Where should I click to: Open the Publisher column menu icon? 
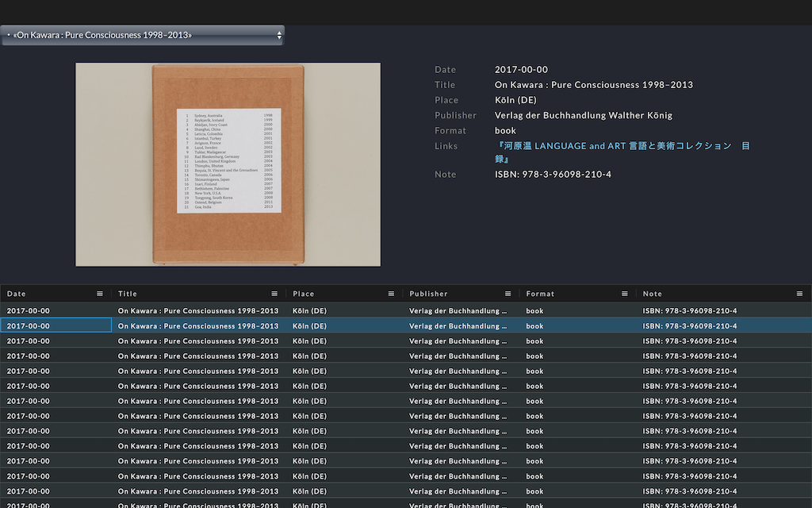click(507, 294)
